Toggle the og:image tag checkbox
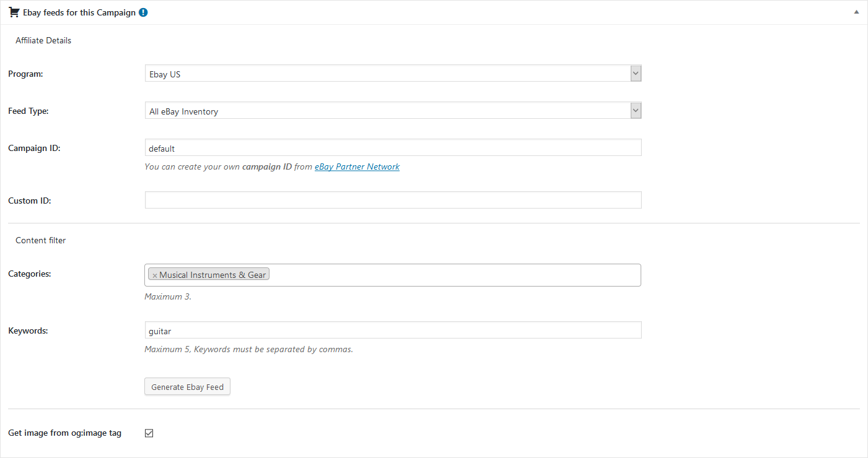 point(149,433)
